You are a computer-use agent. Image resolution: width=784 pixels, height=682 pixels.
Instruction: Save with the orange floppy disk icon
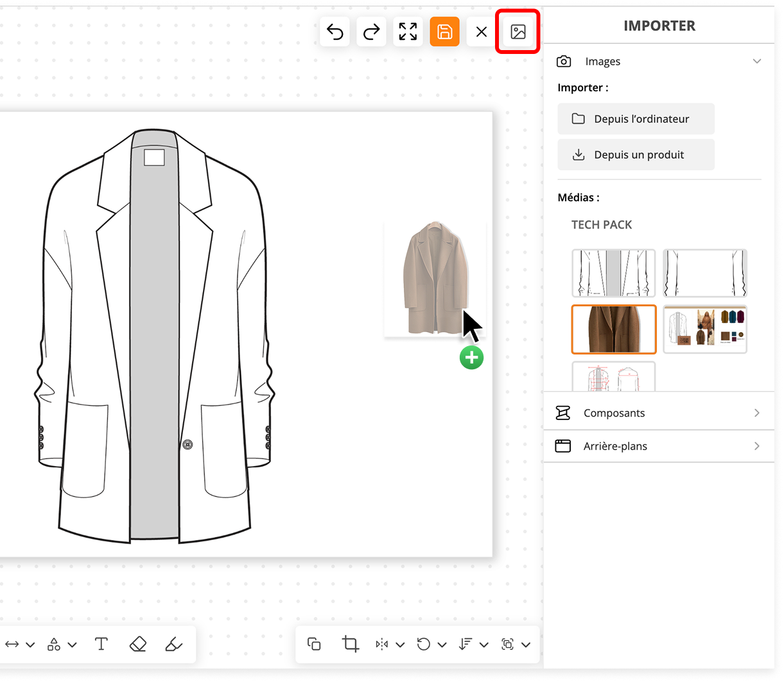(444, 32)
